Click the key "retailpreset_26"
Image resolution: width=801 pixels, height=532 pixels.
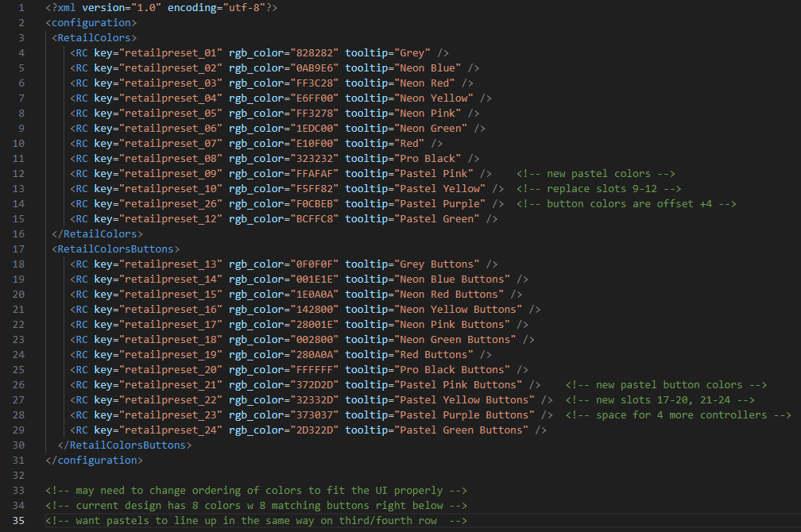pos(171,204)
